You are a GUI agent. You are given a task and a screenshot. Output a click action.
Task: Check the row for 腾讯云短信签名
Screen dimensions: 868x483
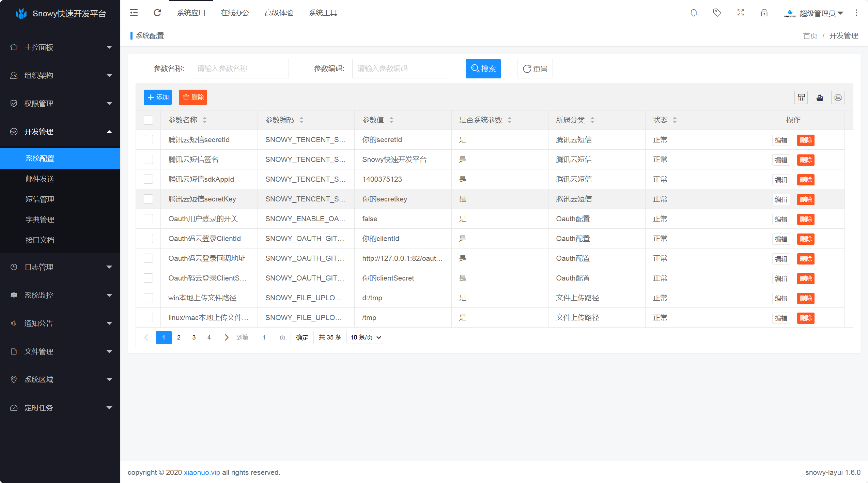tap(148, 160)
